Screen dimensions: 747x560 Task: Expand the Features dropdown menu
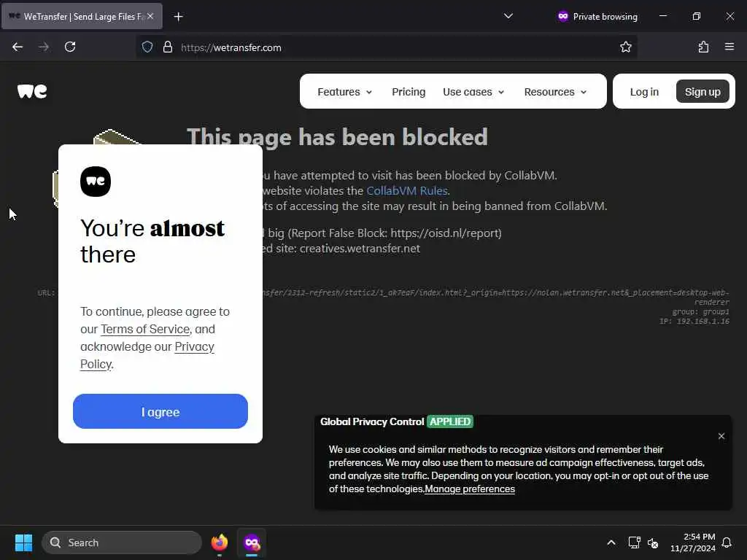344,91
